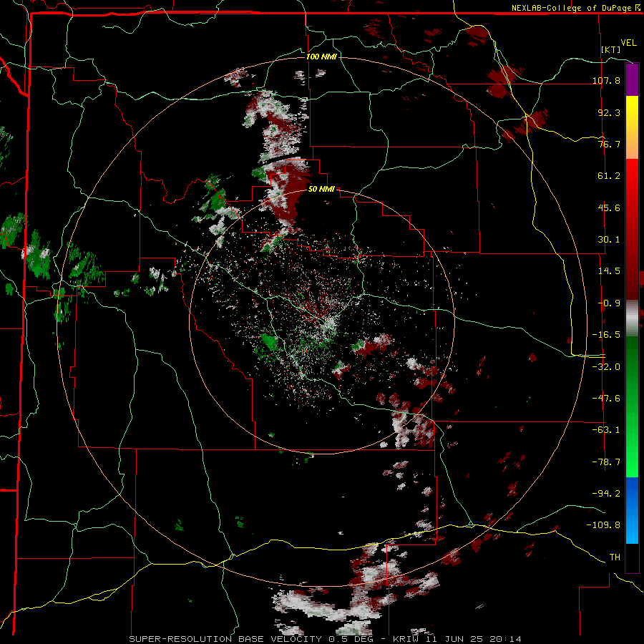Select the 107.8 velocity scale value
The image size is (644, 644).
[x=606, y=80]
